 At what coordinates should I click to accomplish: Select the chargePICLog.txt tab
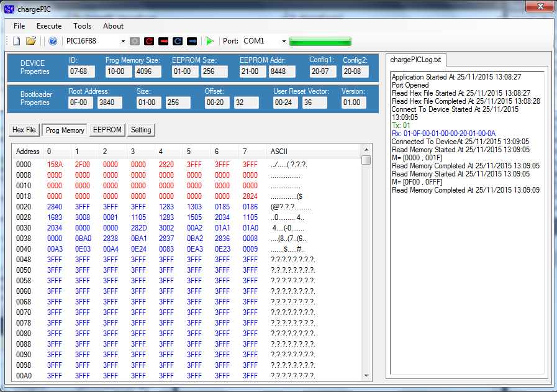[x=417, y=60]
